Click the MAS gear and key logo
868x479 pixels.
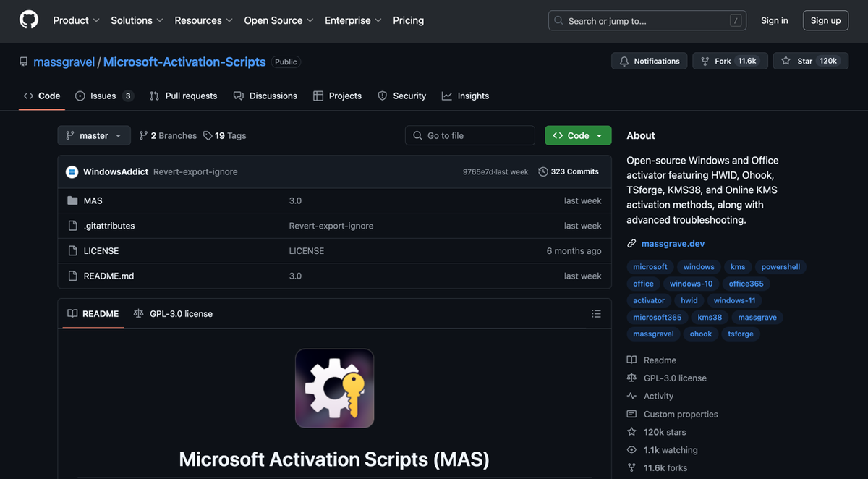[x=334, y=388]
